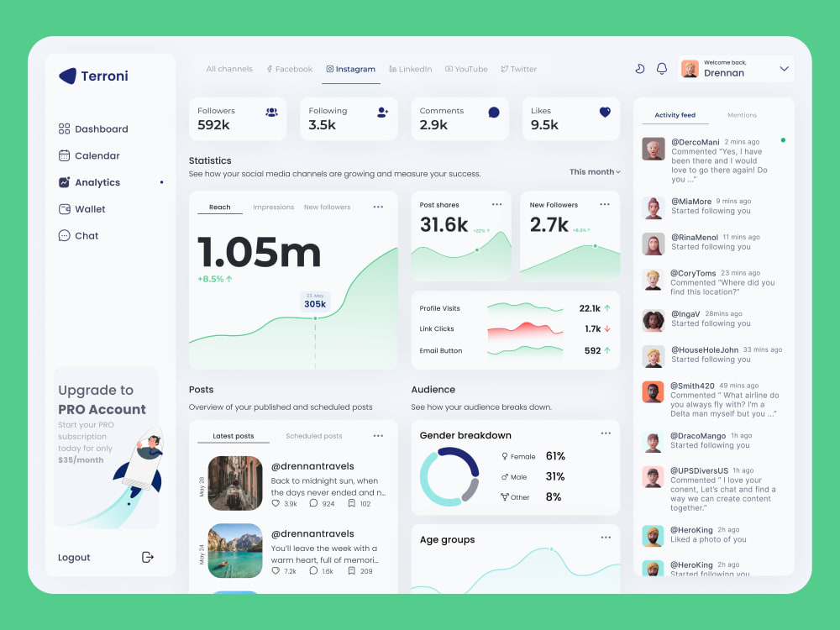840x630 pixels.
Task: Click the @CoryToms username
Action: (x=693, y=273)
